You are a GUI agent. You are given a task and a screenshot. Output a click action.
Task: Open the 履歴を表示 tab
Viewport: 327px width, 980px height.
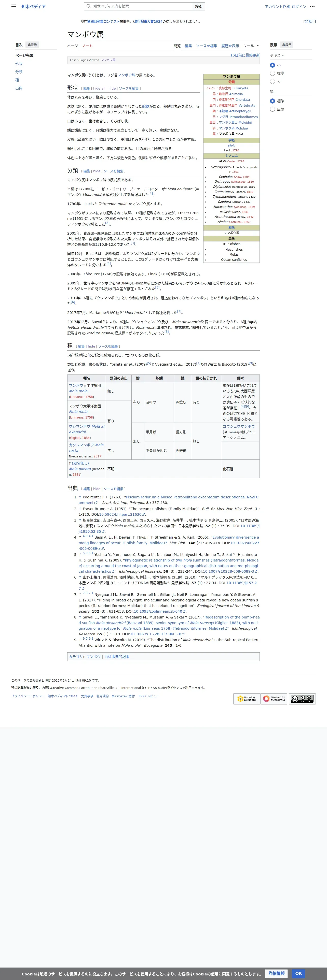230,46
